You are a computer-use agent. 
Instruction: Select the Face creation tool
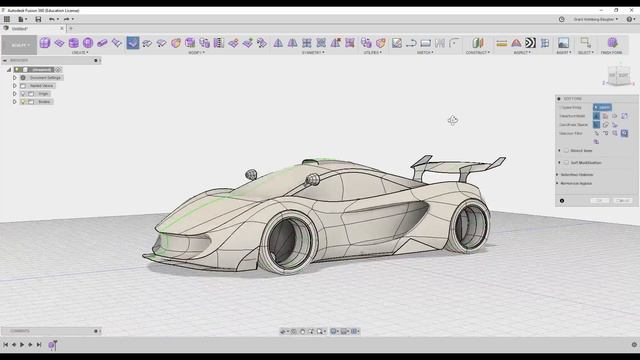tap(117, 42)
